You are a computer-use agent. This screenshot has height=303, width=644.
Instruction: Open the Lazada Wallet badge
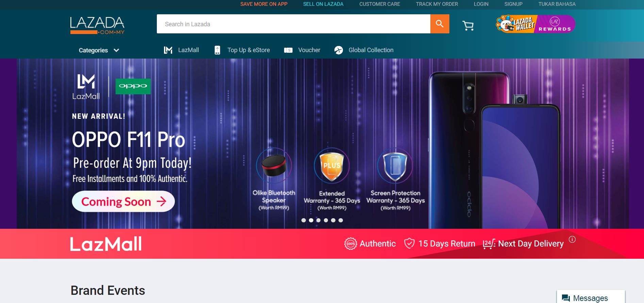pyautogui.click(x=516, y=24)
